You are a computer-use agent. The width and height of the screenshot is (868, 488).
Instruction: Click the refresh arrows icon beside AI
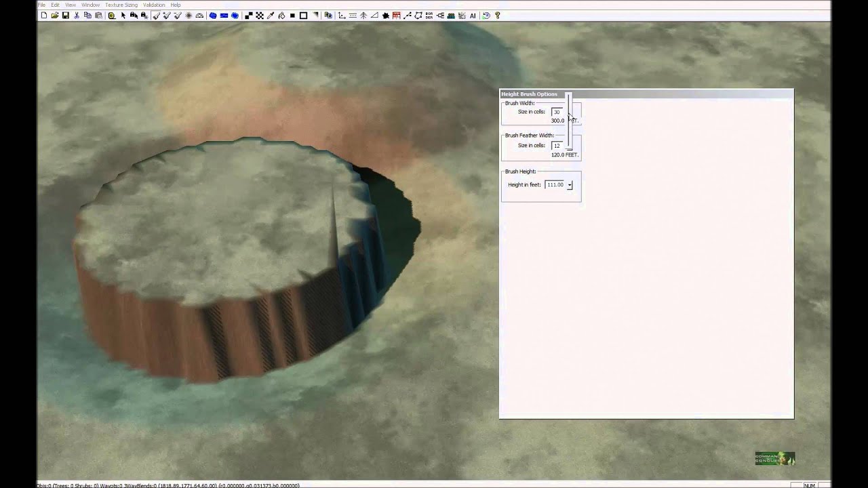click(x=486, y=15)
